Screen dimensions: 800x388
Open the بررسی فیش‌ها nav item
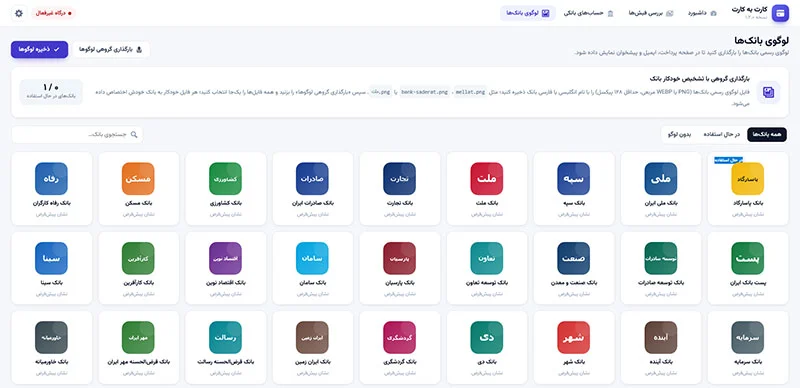(x=651, y=13)
